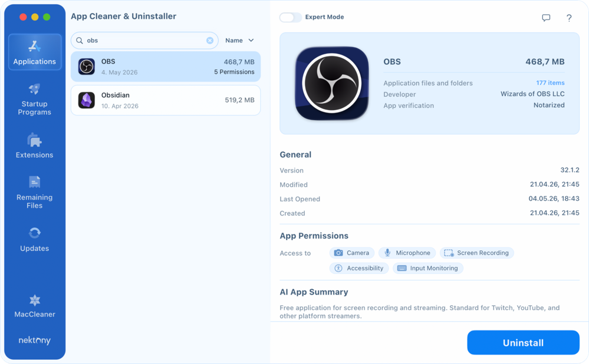The image size is (589, 364).
Task: Click the Accessibility permission icon
Action: coord(338,269)
